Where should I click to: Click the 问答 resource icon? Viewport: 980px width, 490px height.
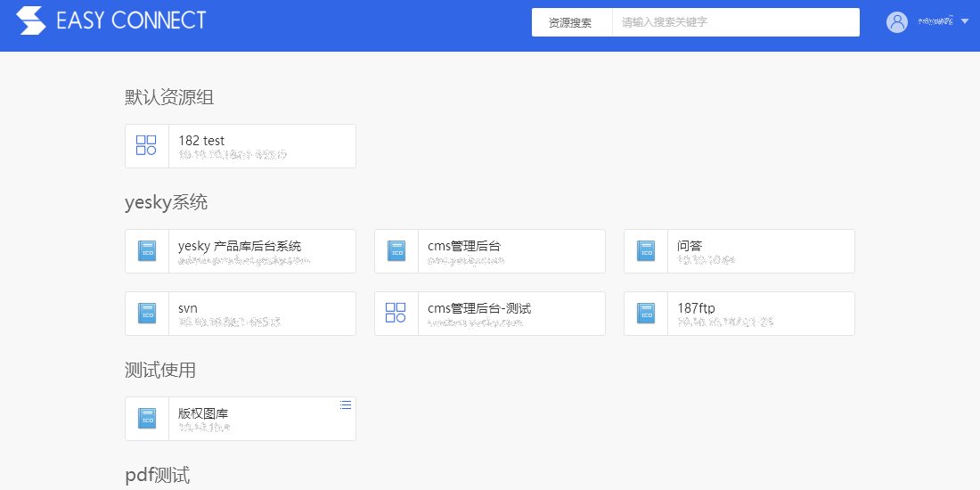pos(646,251)
